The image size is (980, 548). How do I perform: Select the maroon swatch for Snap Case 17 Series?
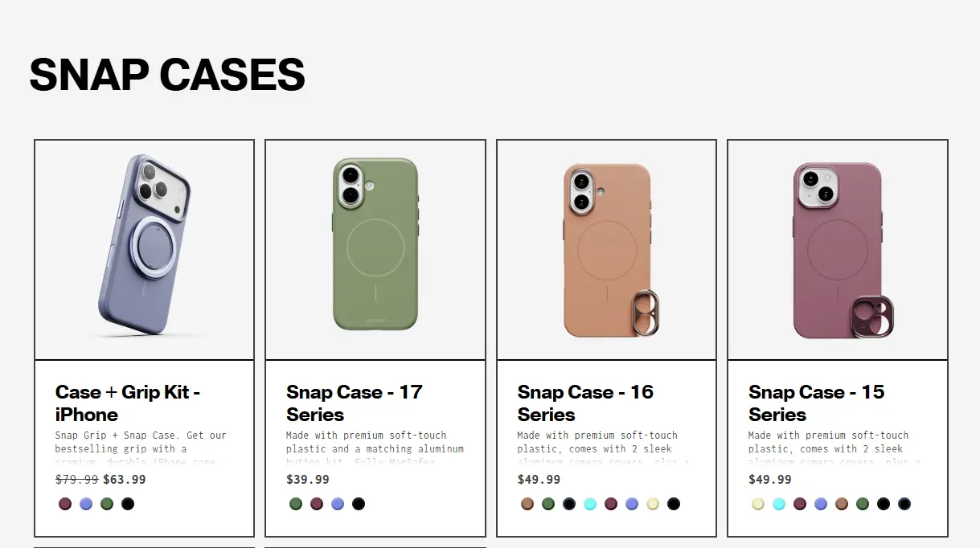click(x=317, y=504)
